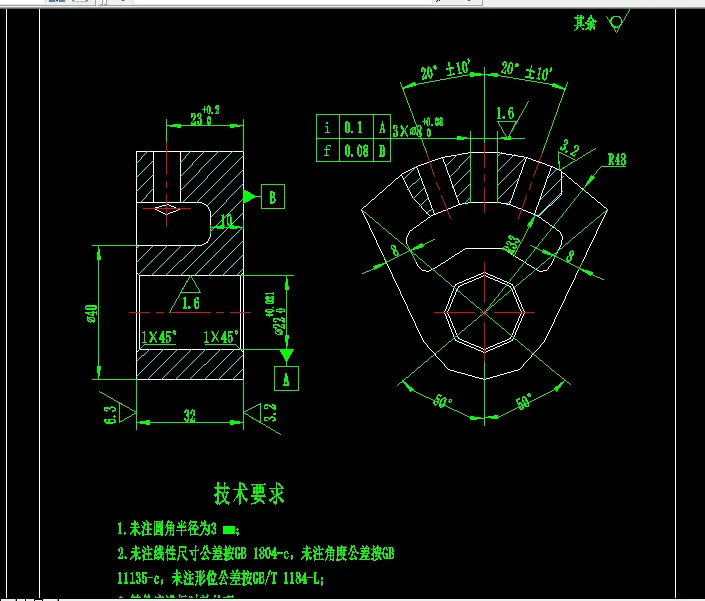Click the center of the polygonal hole
The width and height of the screenshot is (705, 601).
484,312
